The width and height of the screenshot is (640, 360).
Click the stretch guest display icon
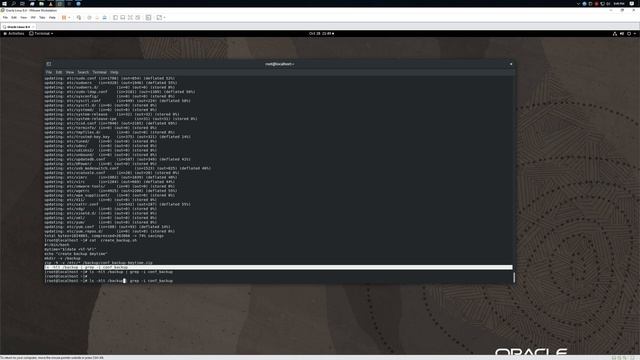click(x=159, y=18)
